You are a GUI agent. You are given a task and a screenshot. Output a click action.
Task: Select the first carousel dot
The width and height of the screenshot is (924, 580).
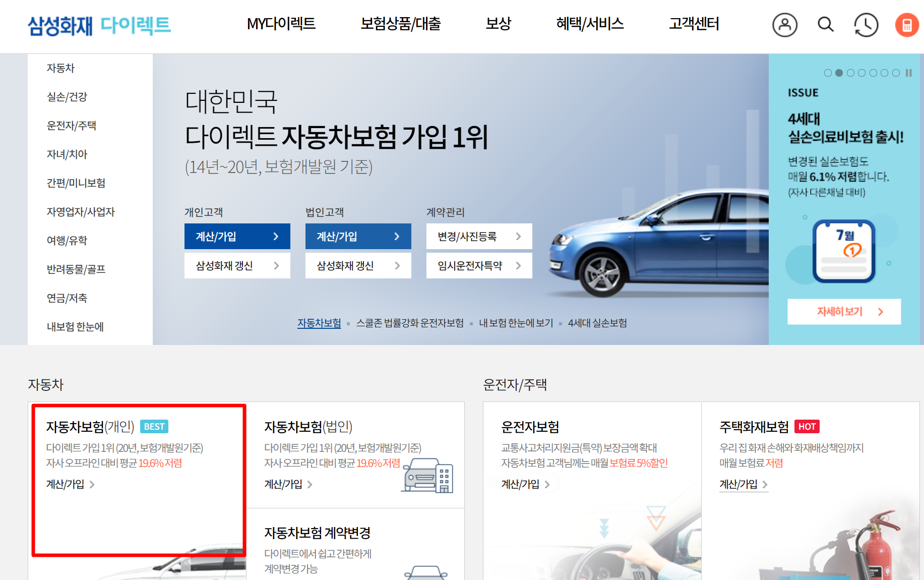828,73
